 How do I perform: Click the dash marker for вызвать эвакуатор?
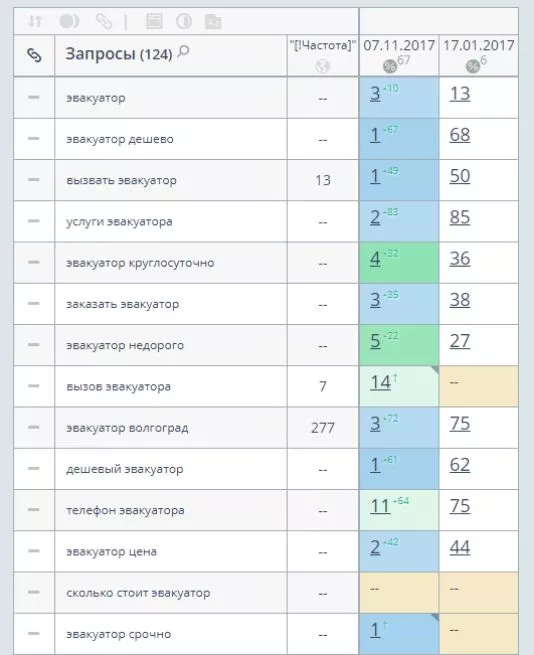click(x=34, y=180)
